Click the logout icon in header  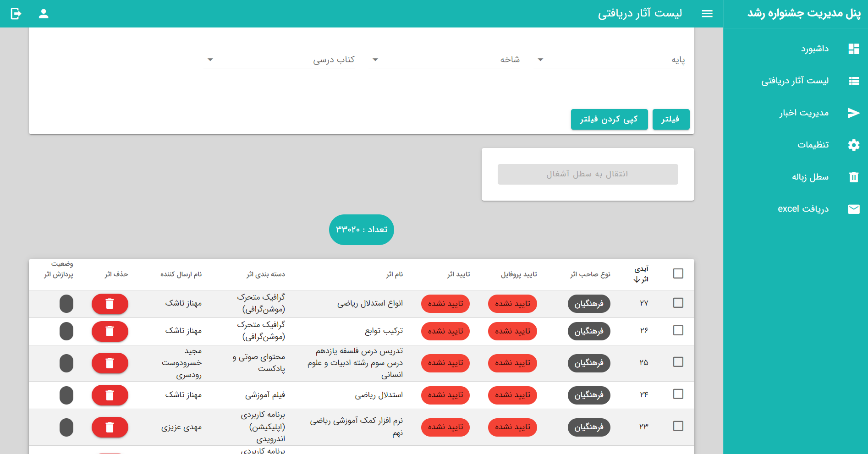(x=16, y=14)
